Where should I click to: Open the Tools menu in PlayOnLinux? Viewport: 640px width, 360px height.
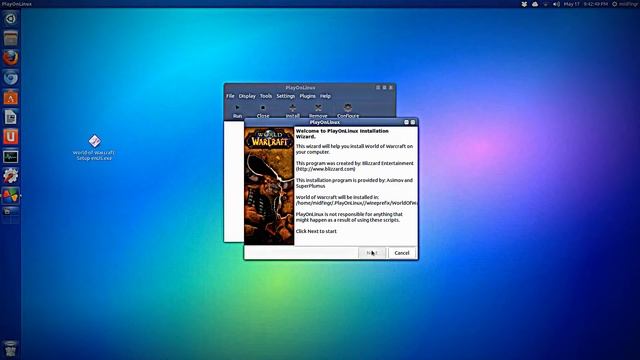pos(266,96)
